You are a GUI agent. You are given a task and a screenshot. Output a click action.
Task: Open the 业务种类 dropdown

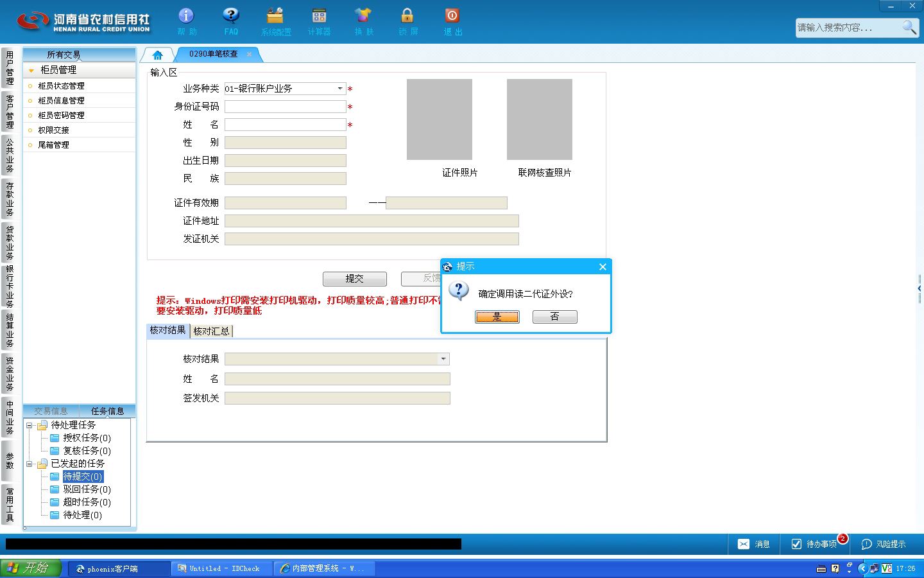tap(339, 89)
